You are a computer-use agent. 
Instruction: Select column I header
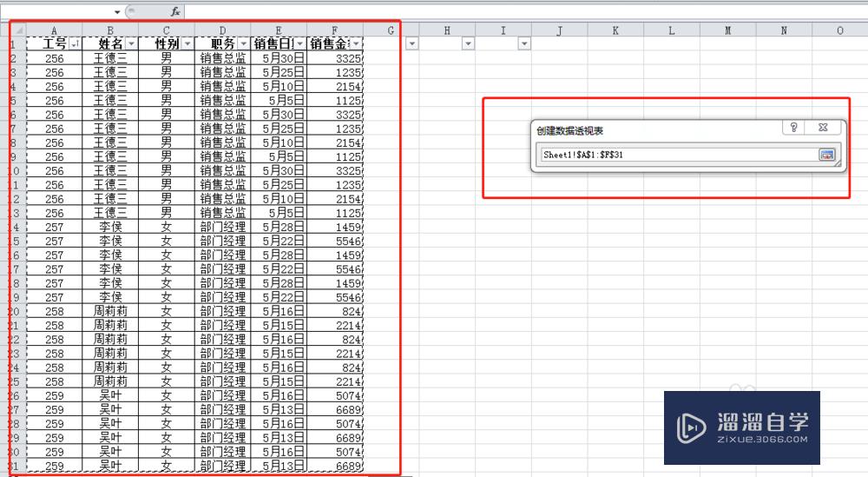[x=503, y=30]
